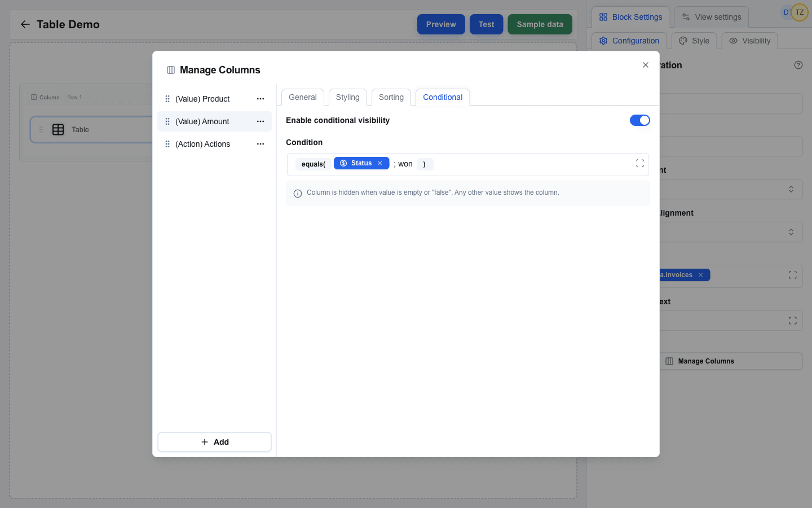The image size is (812, 508).
Task: Click drag handle of (Action) Actions column
Action: coord(167,144)
